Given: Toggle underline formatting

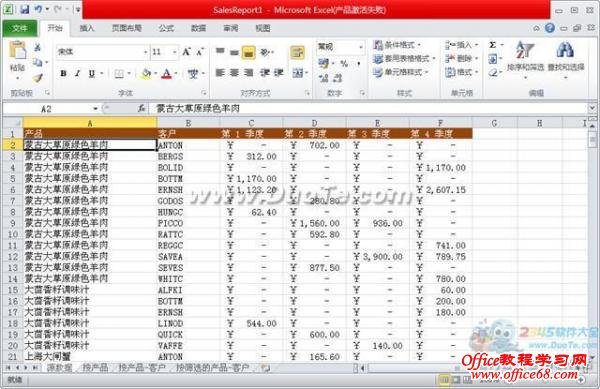Looking at the screenshot, I should [x=91, y=73].
